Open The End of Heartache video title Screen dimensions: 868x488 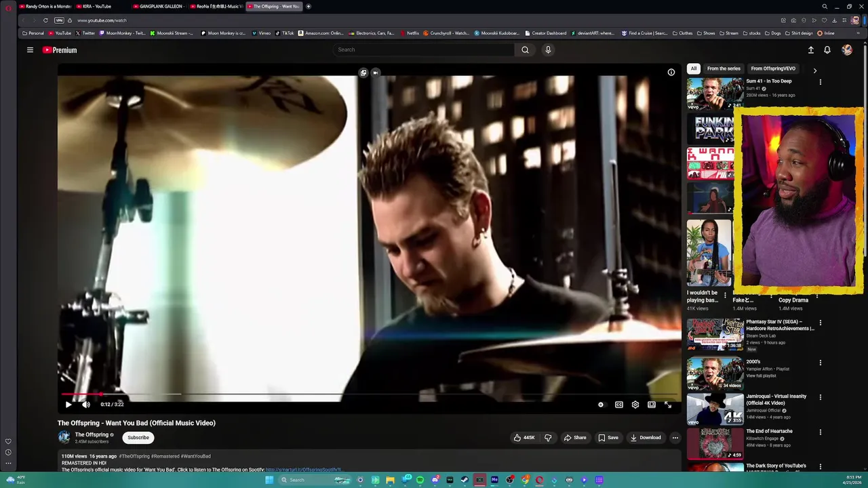(769, 431)
